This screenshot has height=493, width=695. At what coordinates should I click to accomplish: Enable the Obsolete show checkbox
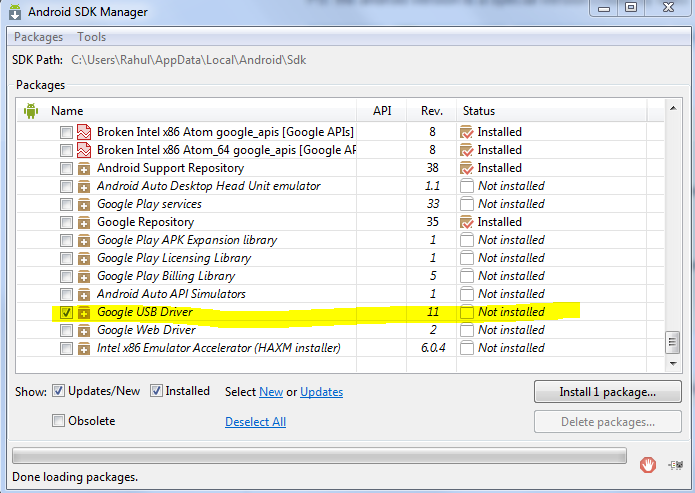[x=59, y=420]
